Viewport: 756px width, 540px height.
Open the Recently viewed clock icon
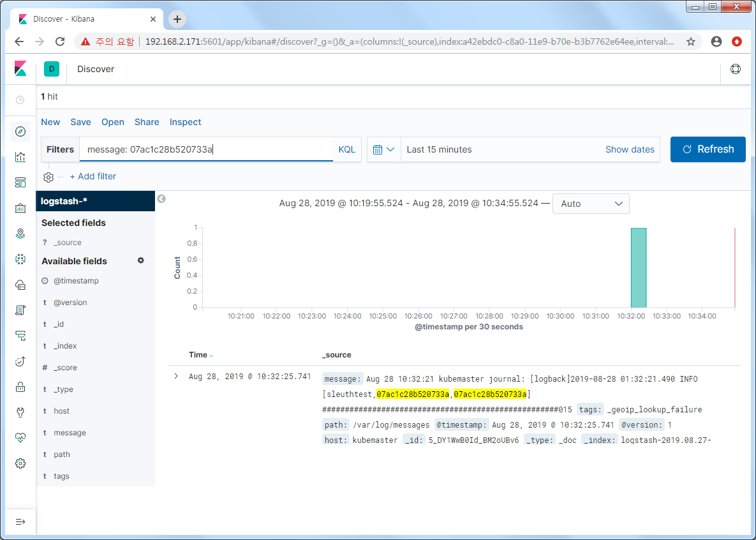click(x=20, y=100)
